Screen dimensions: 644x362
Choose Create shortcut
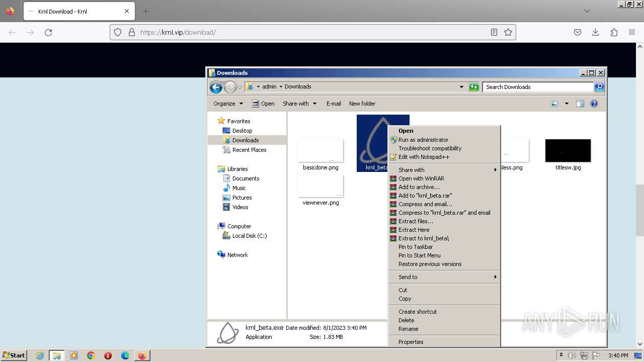click(x=445, y=312)
